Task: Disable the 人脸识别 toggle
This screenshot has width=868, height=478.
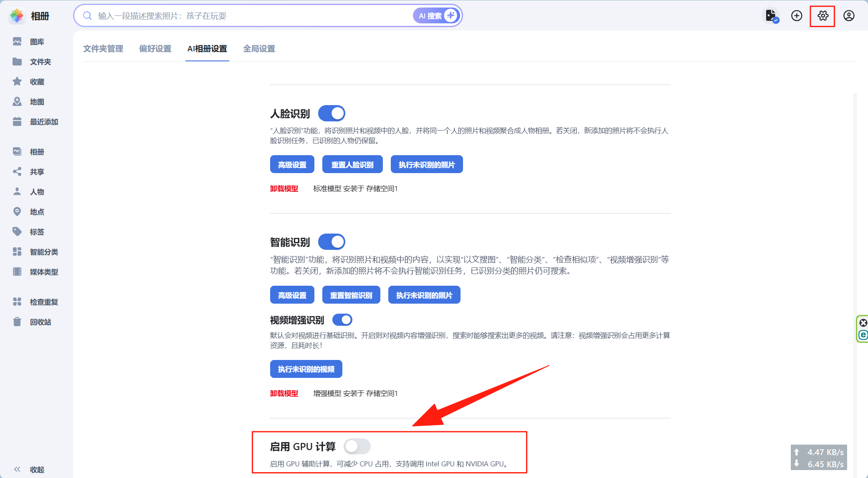Action: [332, 113]
